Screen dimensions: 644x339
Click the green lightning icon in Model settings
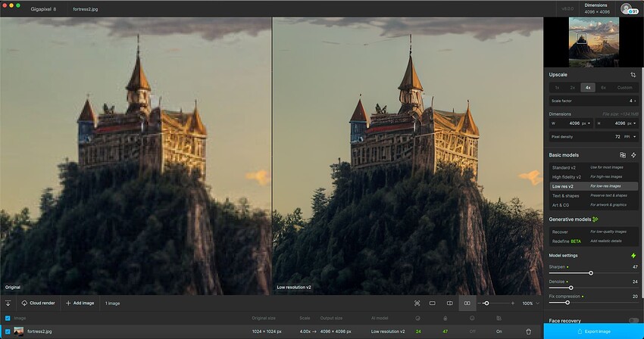click(633, 256)
